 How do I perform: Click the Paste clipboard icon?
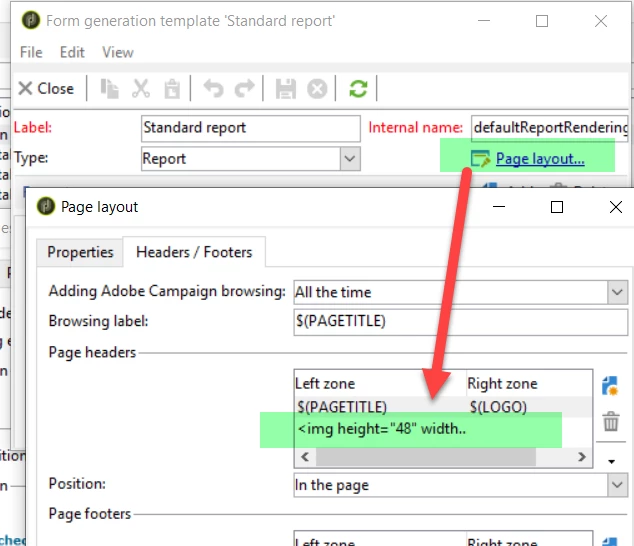tap(172, 89)
